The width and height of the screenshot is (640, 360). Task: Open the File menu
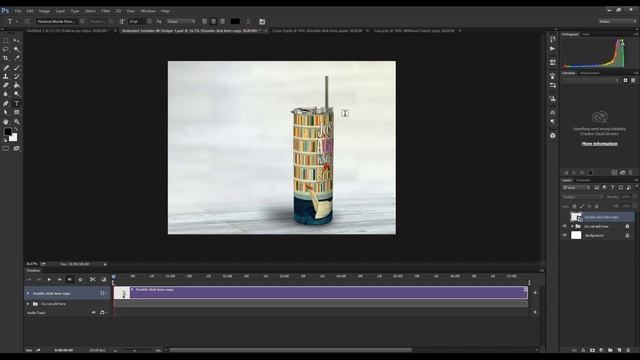pyautogui.click(x=18, y=11)
